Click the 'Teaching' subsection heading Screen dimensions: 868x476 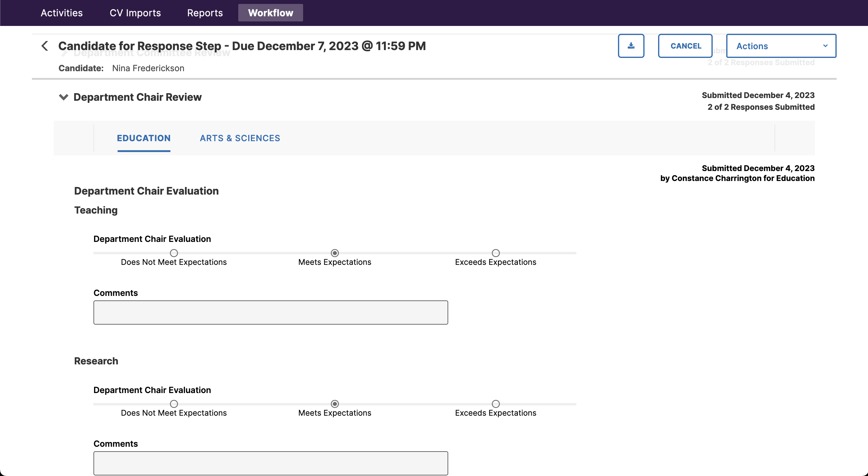tap(96, 210)
